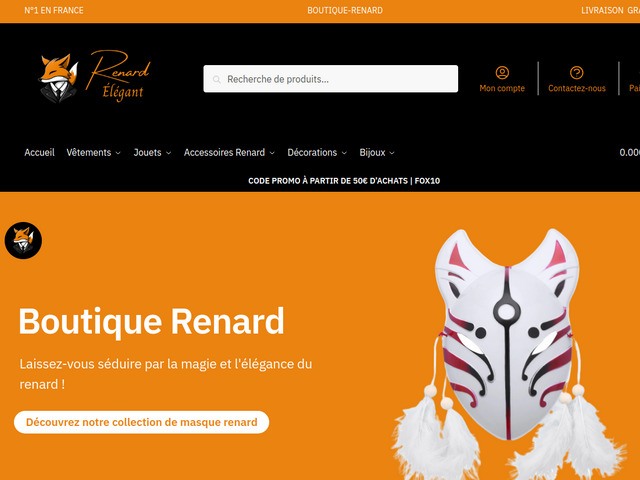The width and height of the screenshot is (640, 480).
Task: Focus the Recherche de produits search field
Action: point(331,79)
